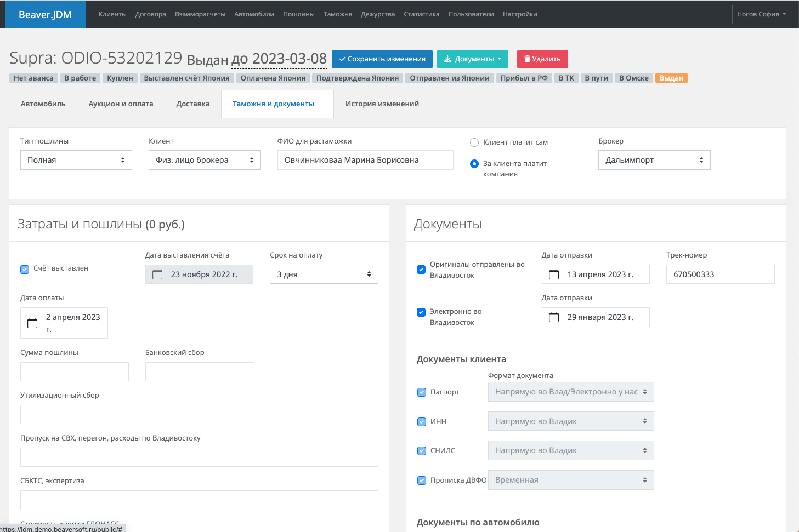
Task: Uncheck Электронно во Владивосток checkbox
Action: click(x=421, y=312)
